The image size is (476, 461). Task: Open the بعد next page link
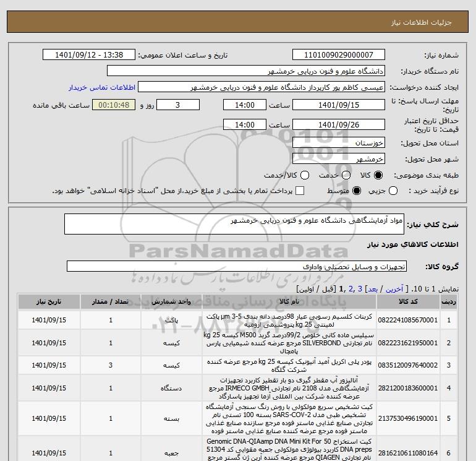372,289
